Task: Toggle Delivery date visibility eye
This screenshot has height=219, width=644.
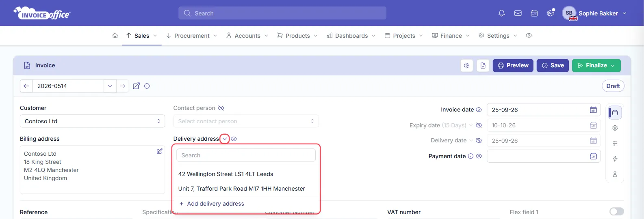Action: coord(479,141)
